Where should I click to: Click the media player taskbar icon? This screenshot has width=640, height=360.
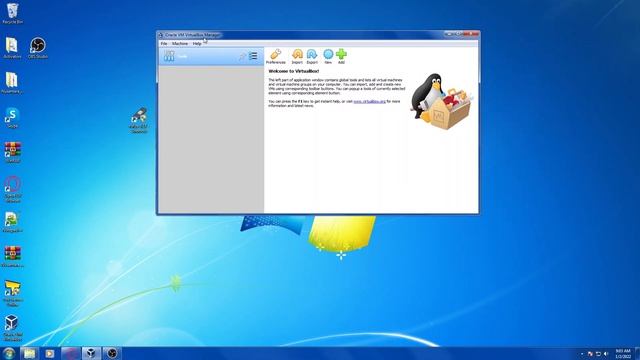pyautogui.click(x=49, y=353)
